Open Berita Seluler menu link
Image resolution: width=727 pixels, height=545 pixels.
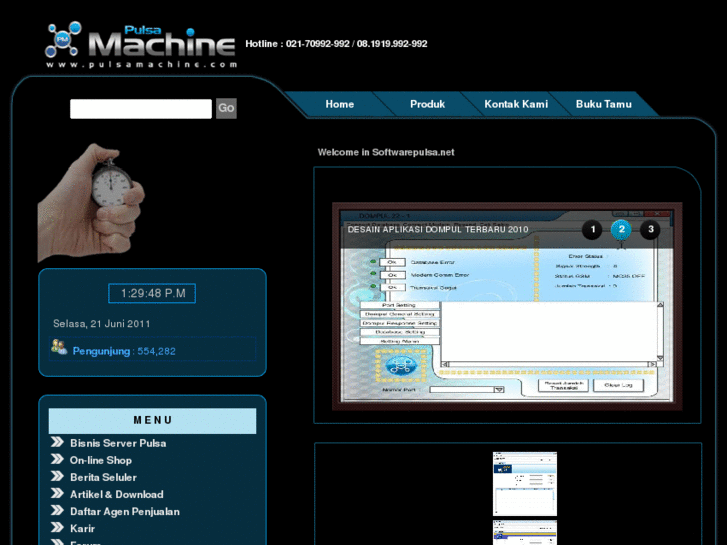coord(103,477)
